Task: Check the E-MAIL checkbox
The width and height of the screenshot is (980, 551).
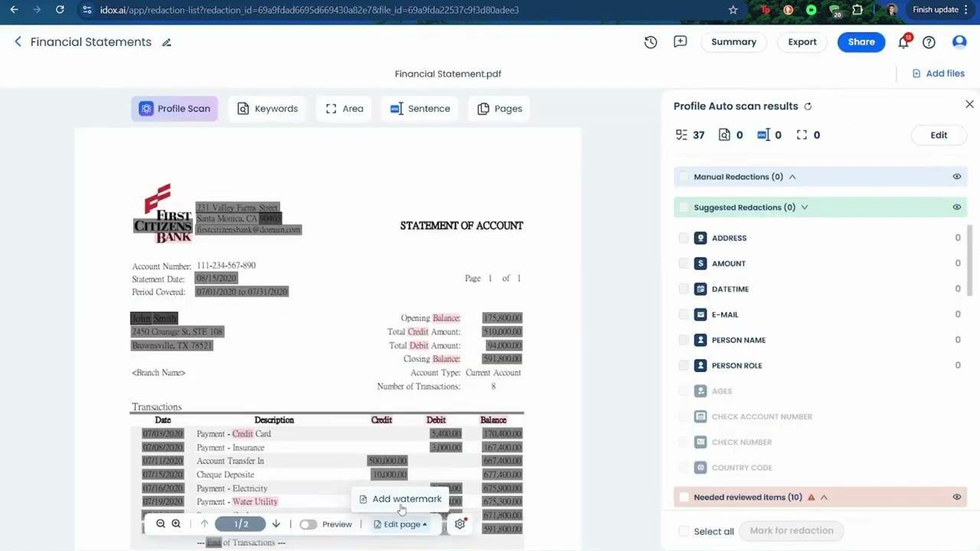Action: point(684,315)
